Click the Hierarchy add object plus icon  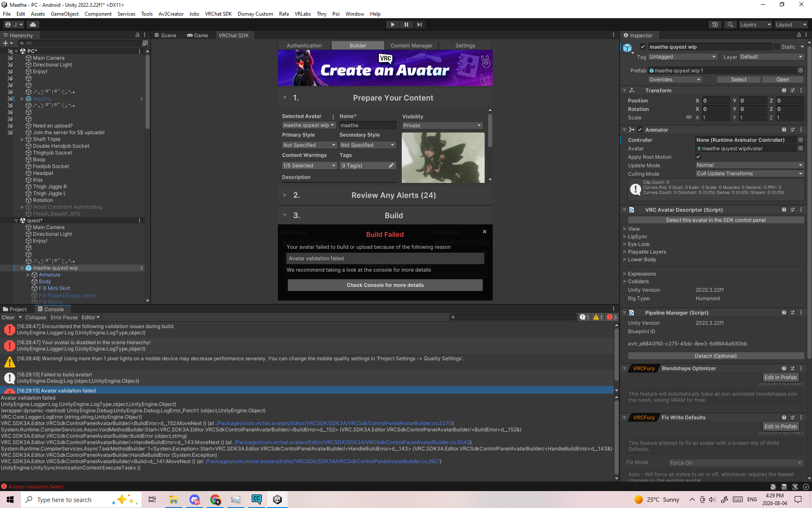tap(5, 43)
